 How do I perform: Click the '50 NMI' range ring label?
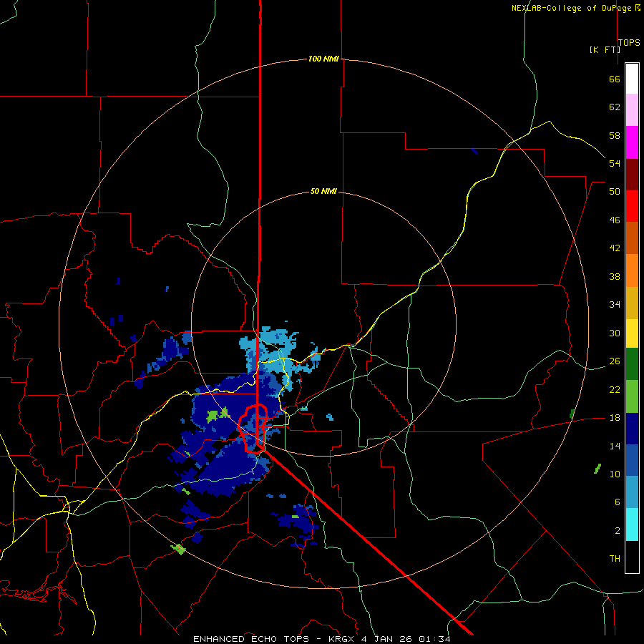coord(323,191)
